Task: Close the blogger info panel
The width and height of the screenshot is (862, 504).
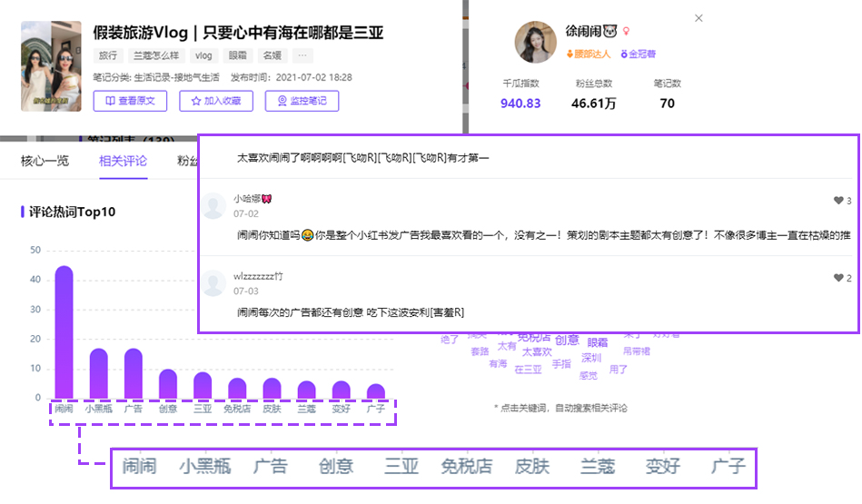Action: pos(699,18)
